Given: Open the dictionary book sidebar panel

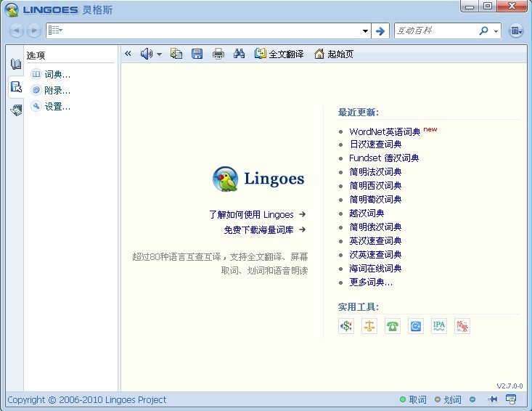Looking at the screenshot, I should coord(16,64).
